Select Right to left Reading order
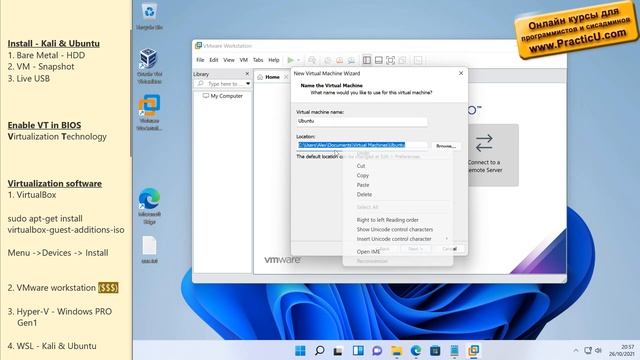The width and height of the screenshot is (640, 360). coord(397,220)
